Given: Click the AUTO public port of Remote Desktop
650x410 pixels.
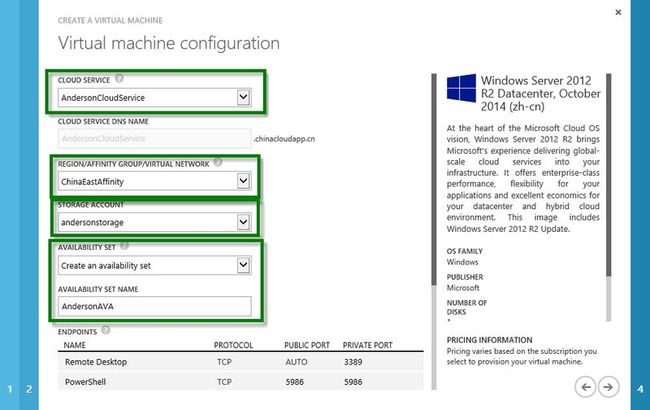Looking at the screenshot, I should coord(296,362).
